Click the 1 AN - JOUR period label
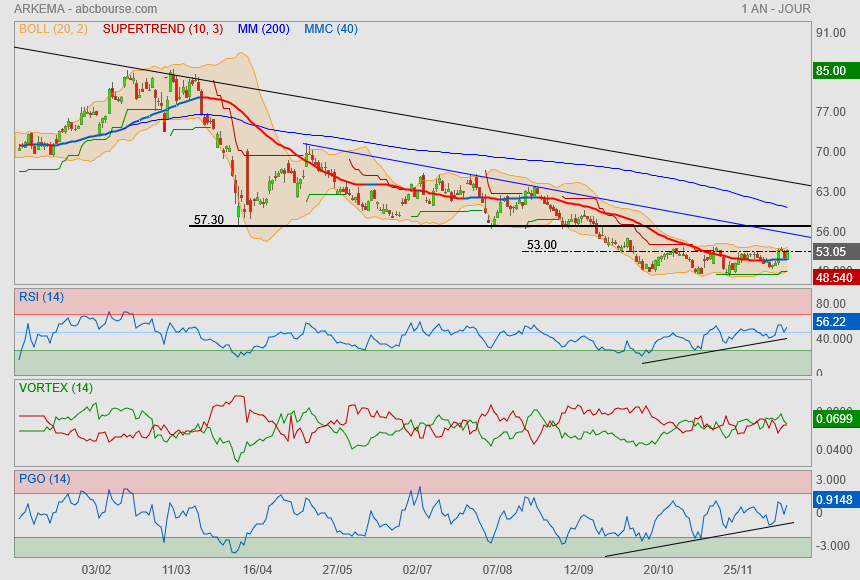 click(x=776, y=9)
